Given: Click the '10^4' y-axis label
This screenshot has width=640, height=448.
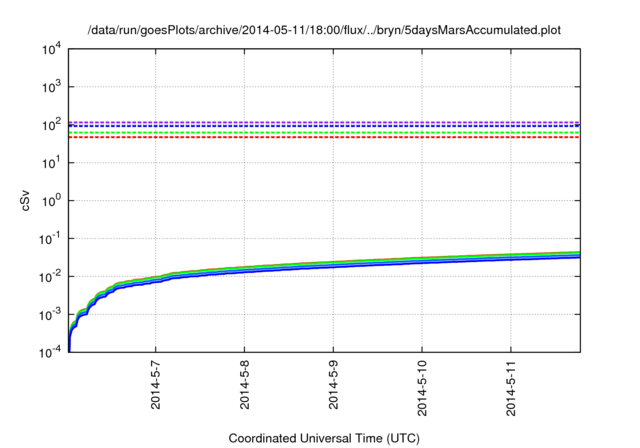Looking at the screenshot, I should point(52,50).
